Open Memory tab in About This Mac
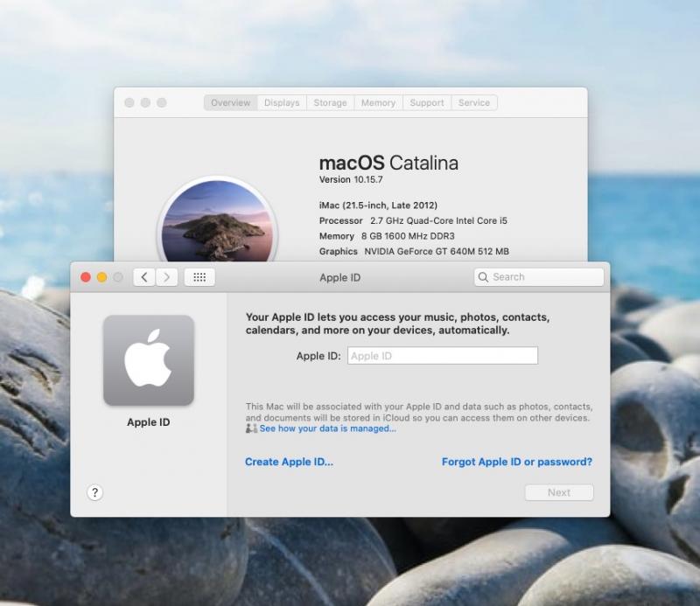Screen dimensions: 700x606 pos(379,102)
